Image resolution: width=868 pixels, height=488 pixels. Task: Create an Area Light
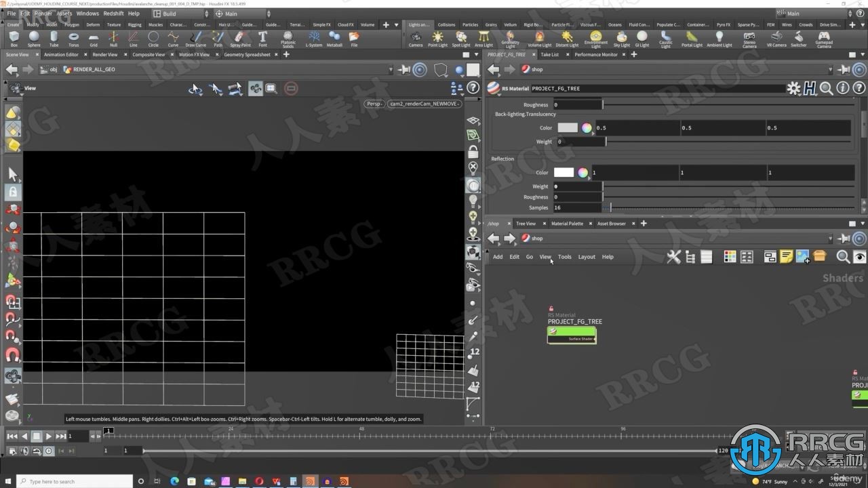pyautogui.click(x=484, y=39)
